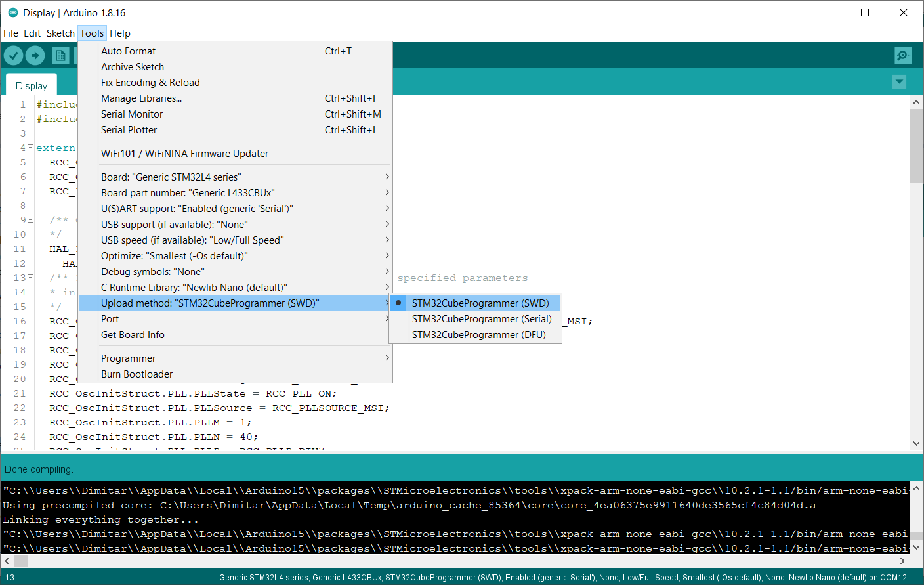Open the Programmer submenu
The width and height of the screenshot is (924, 585).
click(236, 358)
